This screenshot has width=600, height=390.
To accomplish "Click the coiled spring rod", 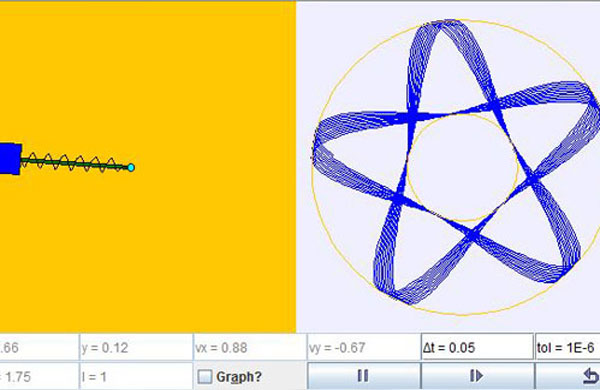I will [75, 163].
